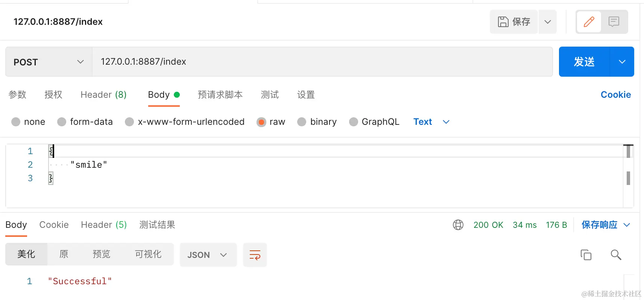Expand the send options arrow

pos(622,62)
